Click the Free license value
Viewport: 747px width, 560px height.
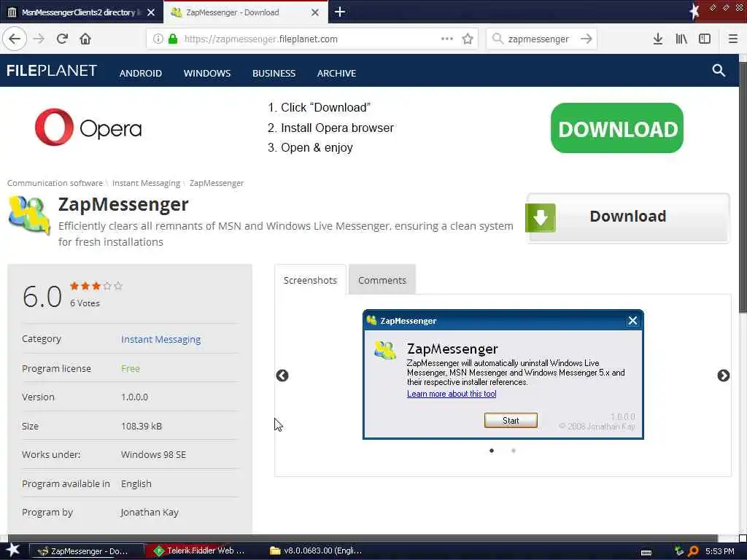pyautogui.click(x=130, y=368)
